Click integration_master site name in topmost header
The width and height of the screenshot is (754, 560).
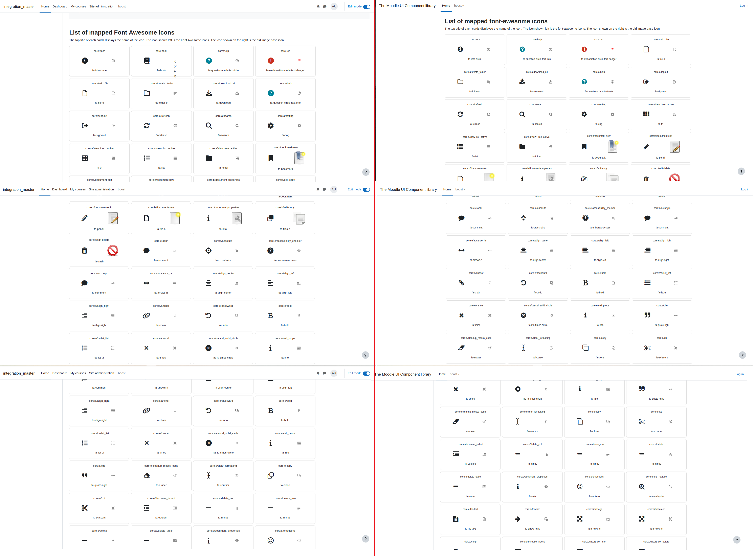pyautogui.click(x=19, y=7)
